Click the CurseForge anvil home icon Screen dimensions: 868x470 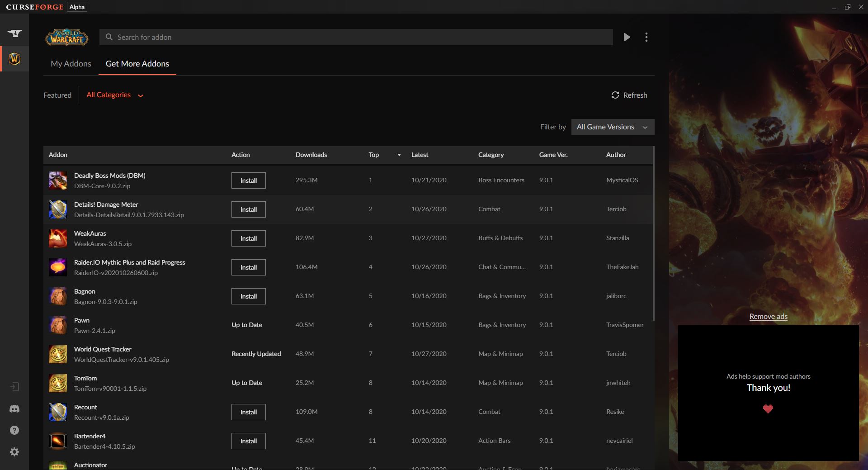click(x=14, y=33)
